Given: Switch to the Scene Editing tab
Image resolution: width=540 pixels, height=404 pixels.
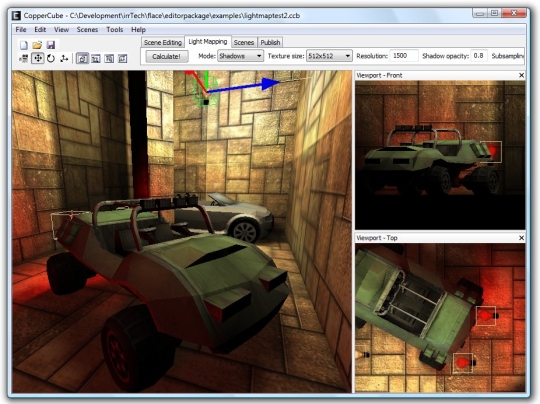Looking at the screenshot, I should 163,42.
